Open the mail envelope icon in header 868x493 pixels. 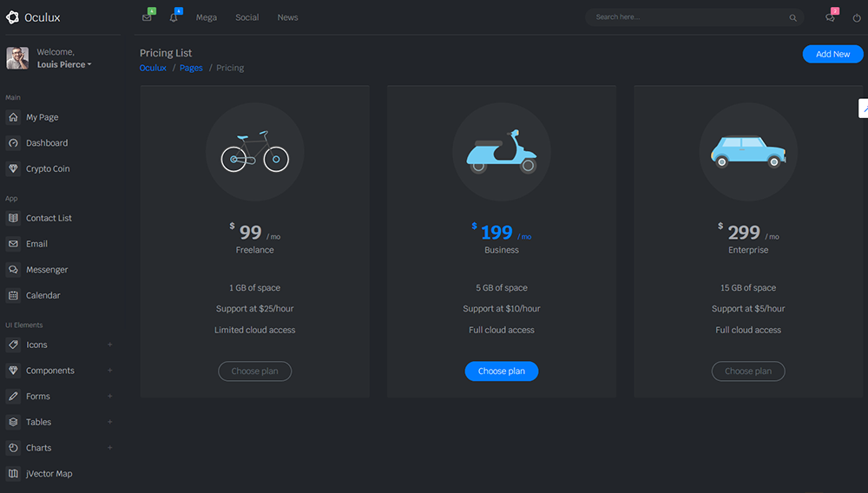point(147,17)
